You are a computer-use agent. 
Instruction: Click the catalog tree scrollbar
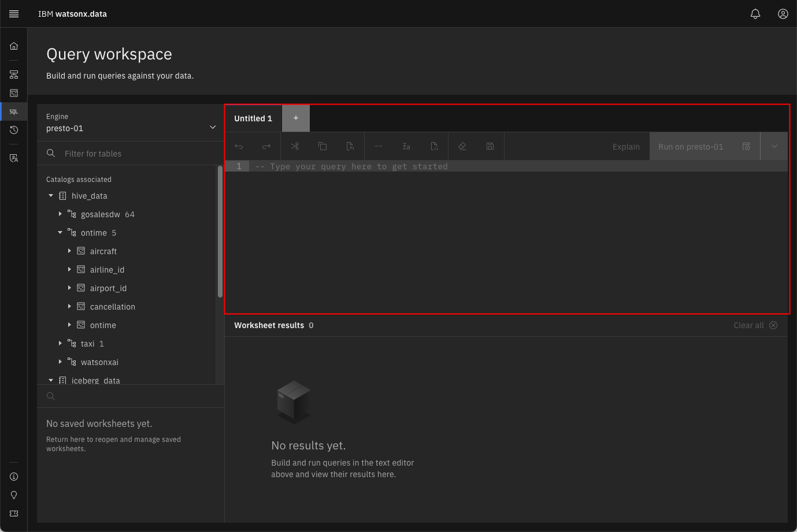(x=220, y=232)
